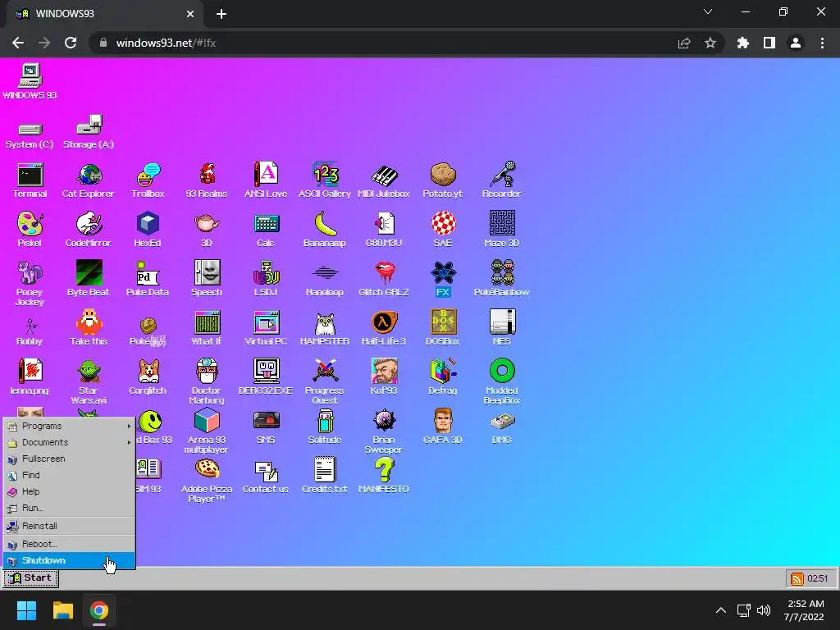840x630 pixels.
Task: Open the Defrag icon
Action: click(x=442, y=377)
